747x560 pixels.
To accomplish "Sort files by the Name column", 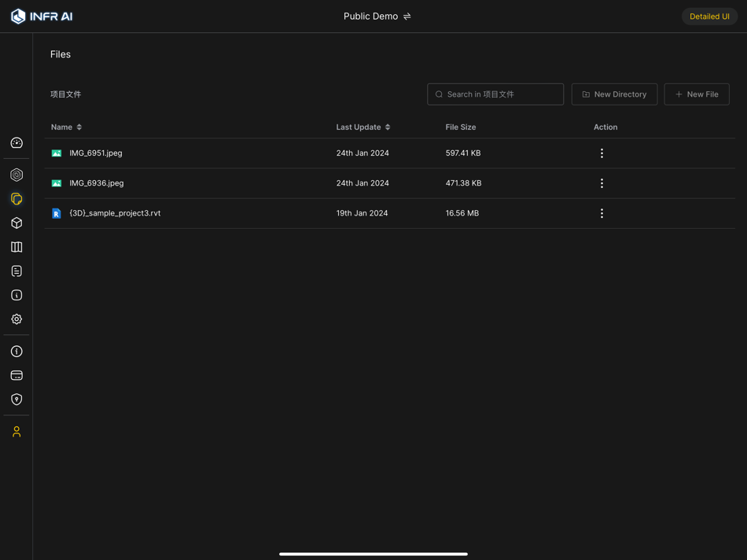I will [x=67, y=127].
